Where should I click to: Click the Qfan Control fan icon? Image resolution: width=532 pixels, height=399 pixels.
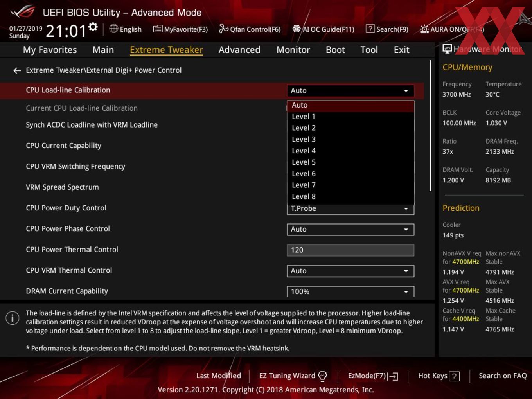coord(223,29)
